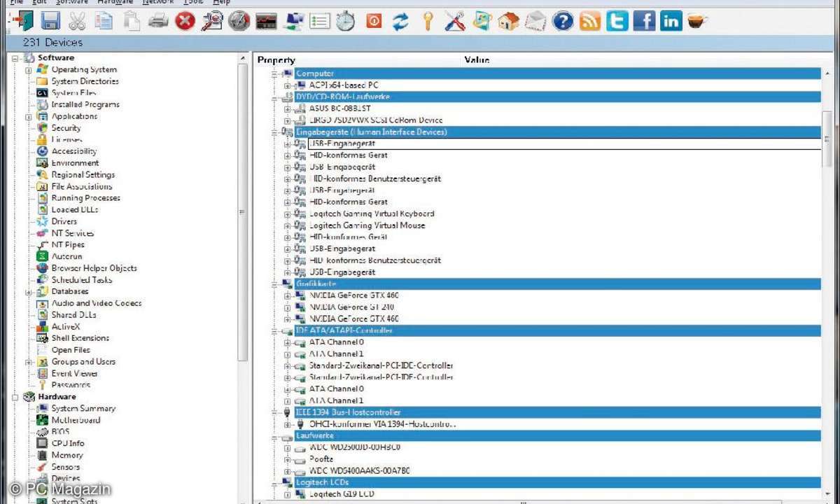840x504 pixels.
Task: Click the house home icon in the toolbar
Action: coord(509,21)
